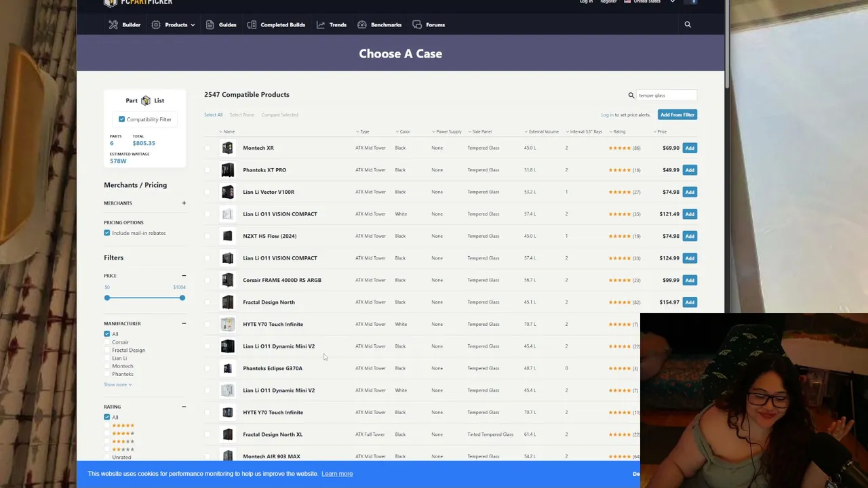Open the Montech XR case thumbnail

pyautogui.click(x=227, y=148)
